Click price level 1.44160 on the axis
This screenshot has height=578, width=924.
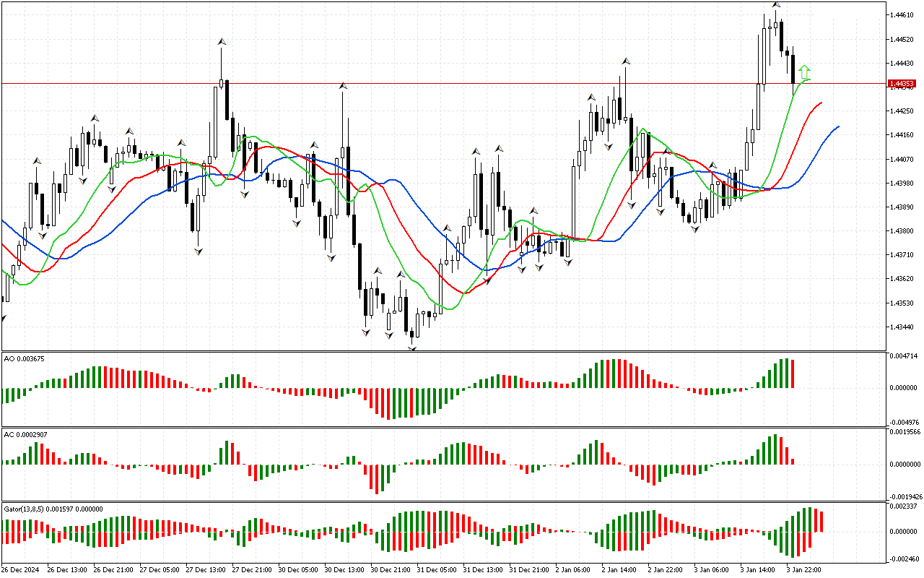(901, 135)
